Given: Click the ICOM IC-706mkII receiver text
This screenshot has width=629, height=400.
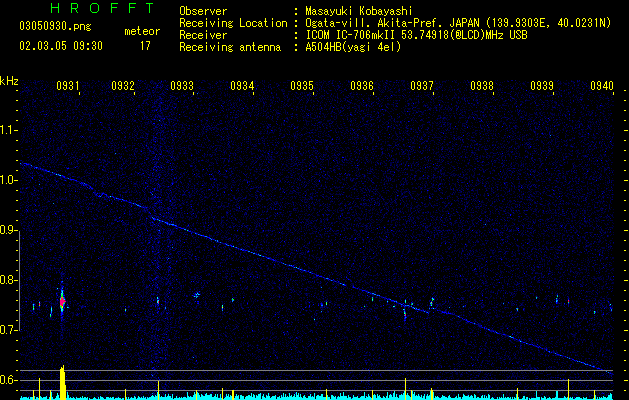Looking at the screenshot, I should point(352,35).
